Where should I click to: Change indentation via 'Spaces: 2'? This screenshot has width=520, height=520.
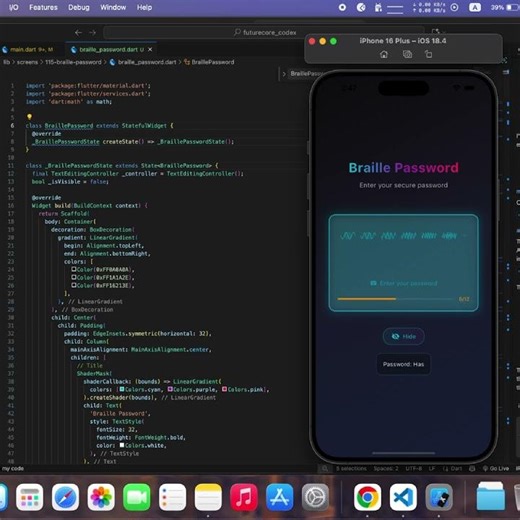click(x=386, y=469)
